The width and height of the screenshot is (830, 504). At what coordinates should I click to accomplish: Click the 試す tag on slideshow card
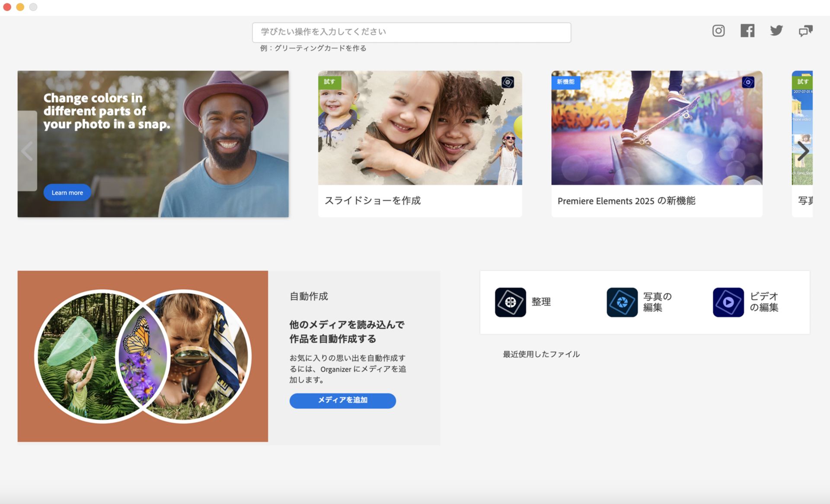[x=329, y=82]
